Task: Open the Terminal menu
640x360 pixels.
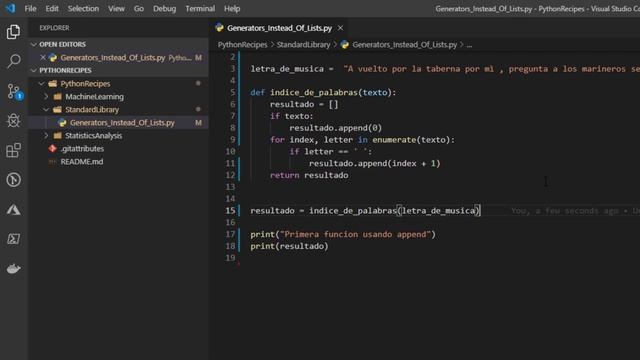Action: tap(200, 8)
